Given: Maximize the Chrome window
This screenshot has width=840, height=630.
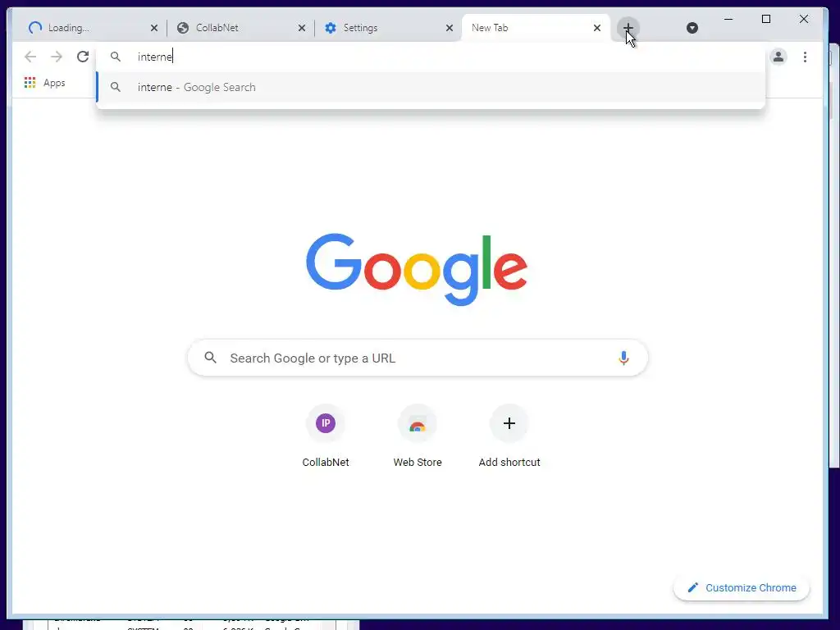Looking at the screenshot, I should click(766, 20).
